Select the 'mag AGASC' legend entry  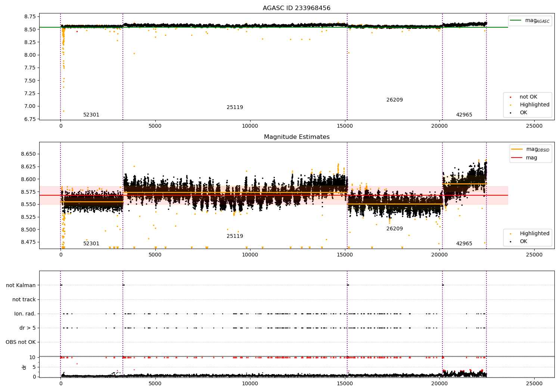pos(530,21)
